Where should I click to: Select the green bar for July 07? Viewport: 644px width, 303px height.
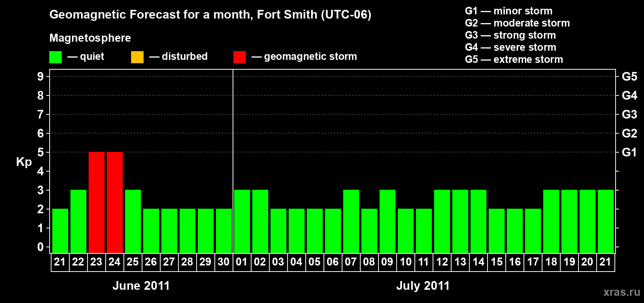coord(351,221)
